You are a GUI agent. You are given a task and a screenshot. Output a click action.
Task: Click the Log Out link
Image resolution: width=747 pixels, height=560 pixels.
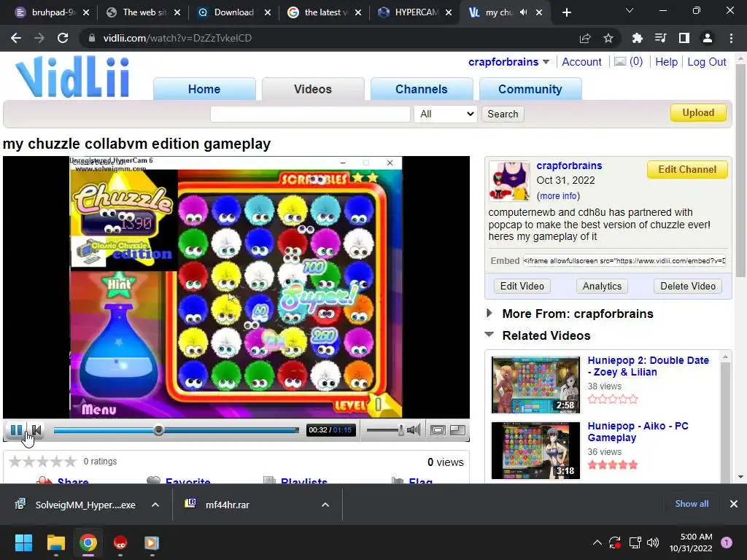[x=706, y=62]
